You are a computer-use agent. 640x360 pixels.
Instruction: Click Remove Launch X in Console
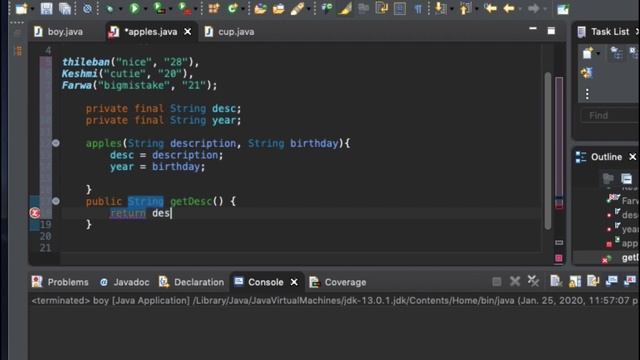coord(515,281)
